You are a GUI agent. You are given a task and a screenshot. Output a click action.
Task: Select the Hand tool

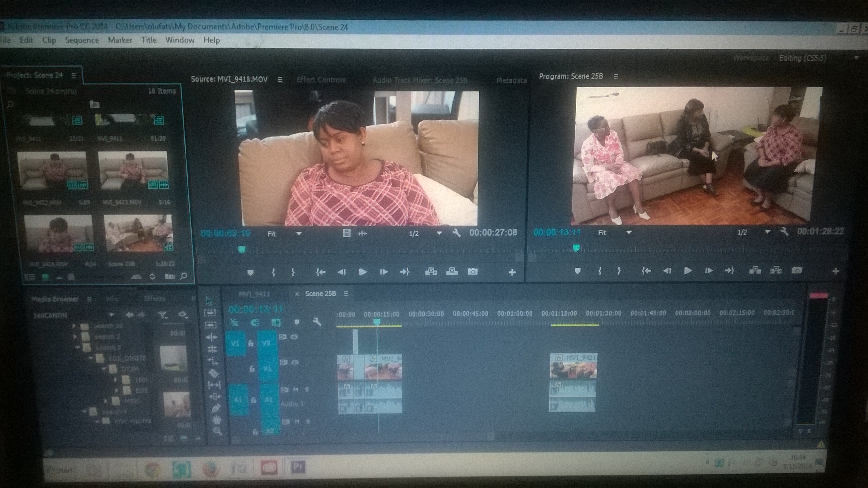click(x=217, y=420)
